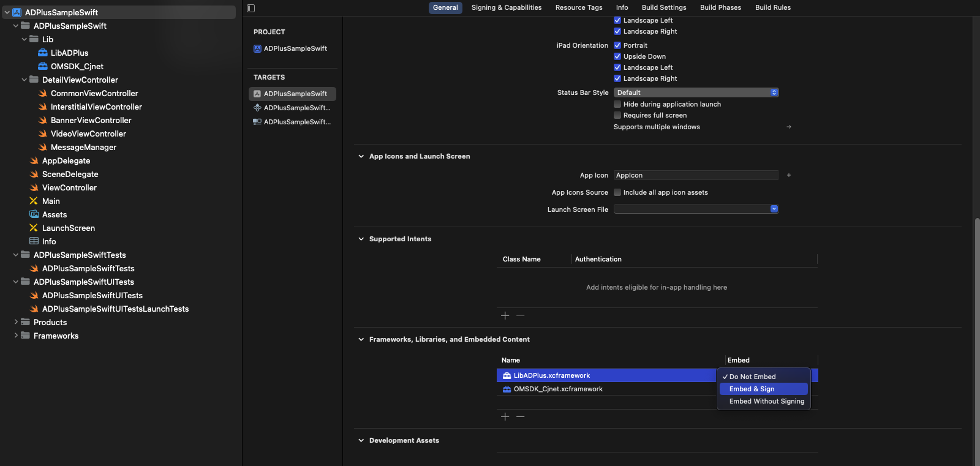The image size is (980, 466).
Task: Open the Launch Screen File dropdown
Action: point(696,209)
